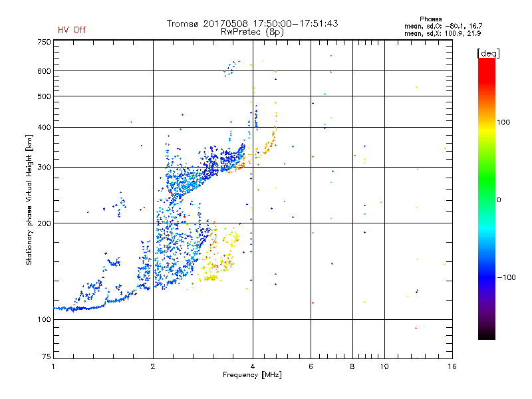Click the "750" height tick label
This screenshot has height=399, width=532.
coord(44,42)
